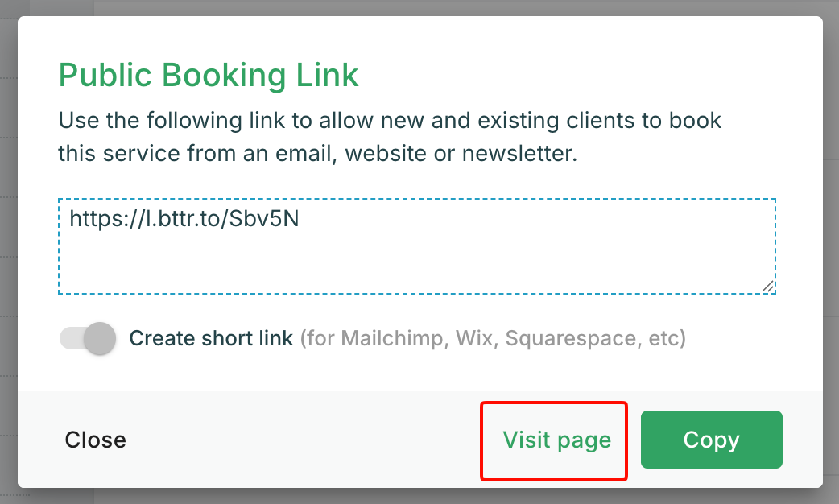Click the gray knob of the short link switch
Image resolution: width=839 pixels, height=504 pixels.
tap(100, 338)
